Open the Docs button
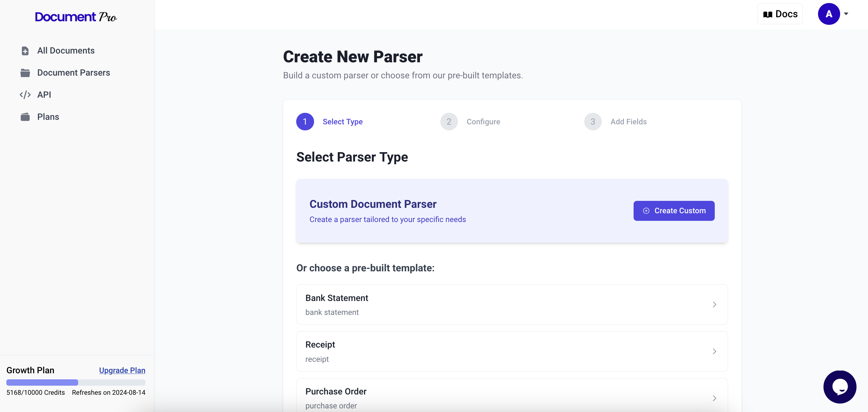Image resolution: width=868 pixels, height=412 pixels. [780, 14]
